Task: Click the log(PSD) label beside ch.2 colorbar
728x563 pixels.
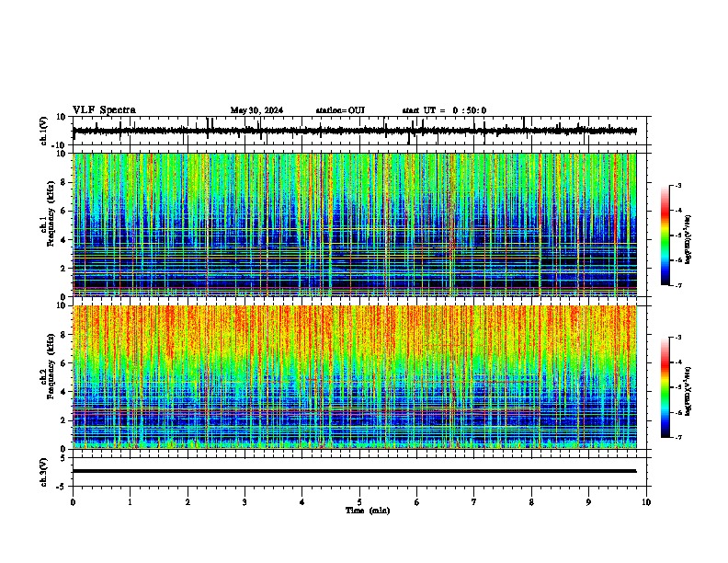Action: [688, 391]
